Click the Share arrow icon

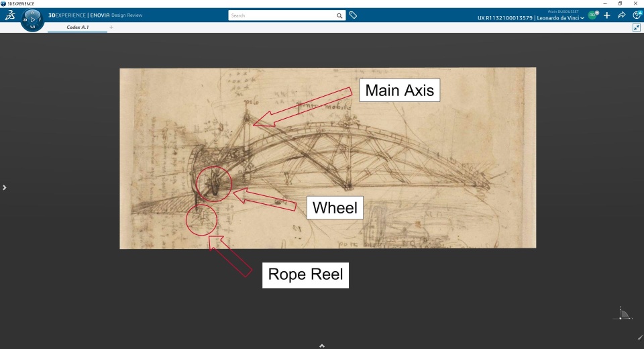(x=622, y=15)
